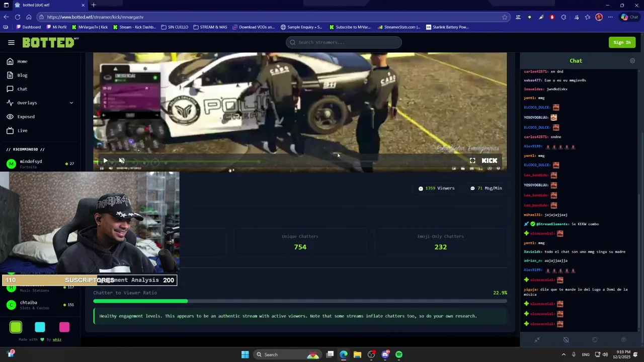Open a new browser tab
This screenshot has width=644, height=362.
pyautogui.click(x=94, y=5)
